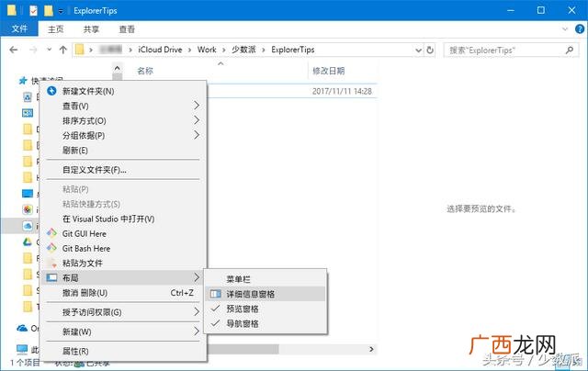Image resolution: width=588 pixels, height=371 pixels.
Task: Click iCloud Drive in address path
Action: tap(160, 50)
